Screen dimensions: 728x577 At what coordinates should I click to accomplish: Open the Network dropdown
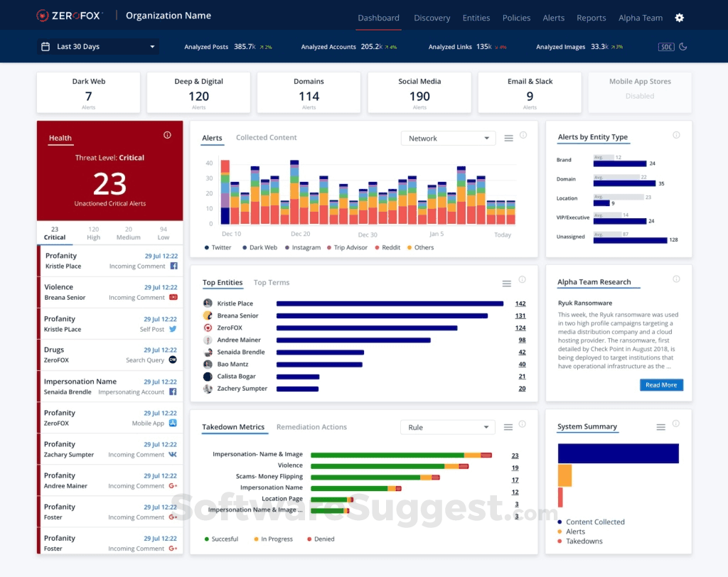coord(449,139)
